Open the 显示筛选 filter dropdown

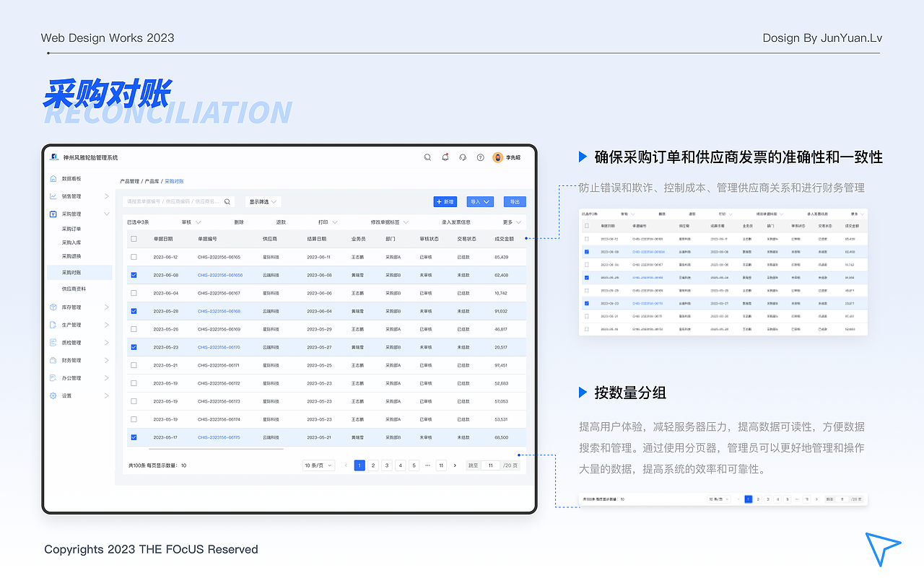pyautogui.click(x=263, y=202)
